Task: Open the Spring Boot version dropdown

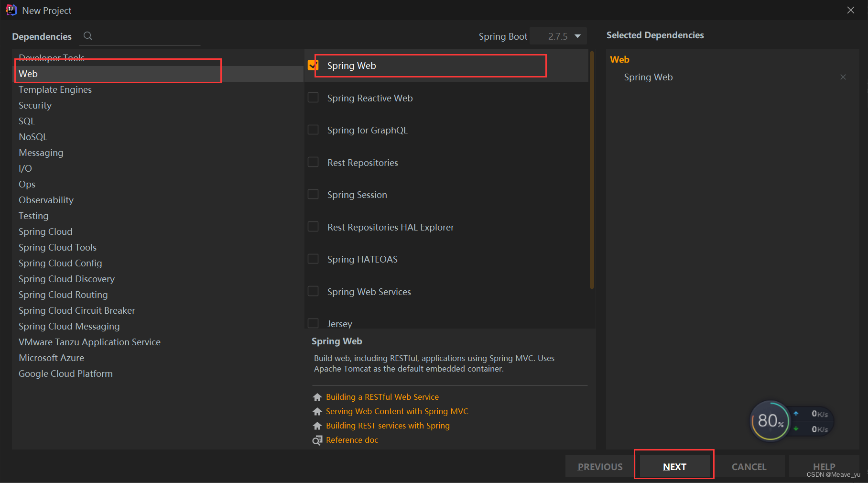Action: pos(558,36)
